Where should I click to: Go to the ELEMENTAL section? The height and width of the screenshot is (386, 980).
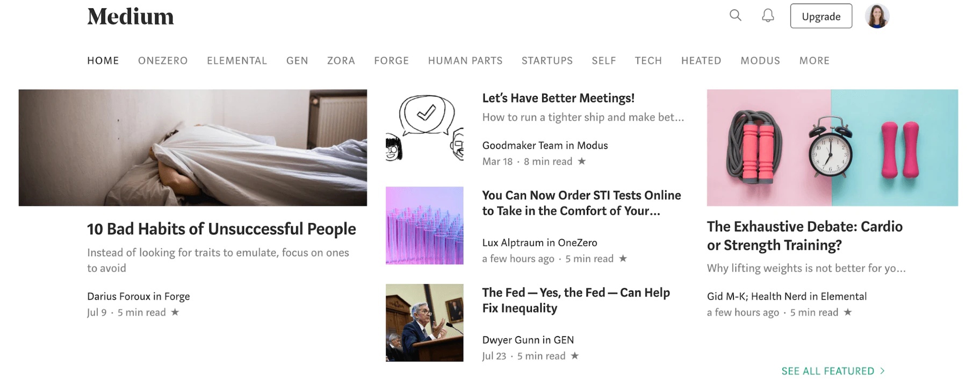(x=237, y=61)
